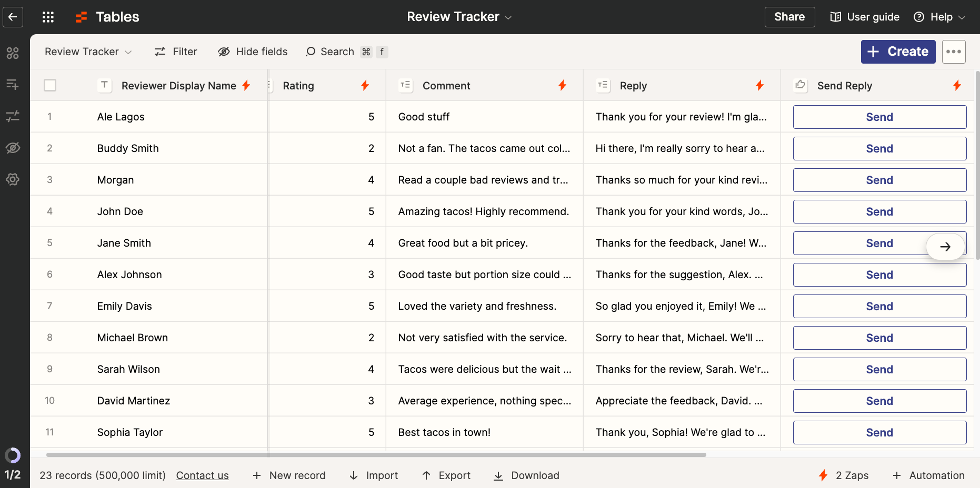Check the row checkbox for Buddy Smith
This screenshot has height=488, width=980.
50,148
